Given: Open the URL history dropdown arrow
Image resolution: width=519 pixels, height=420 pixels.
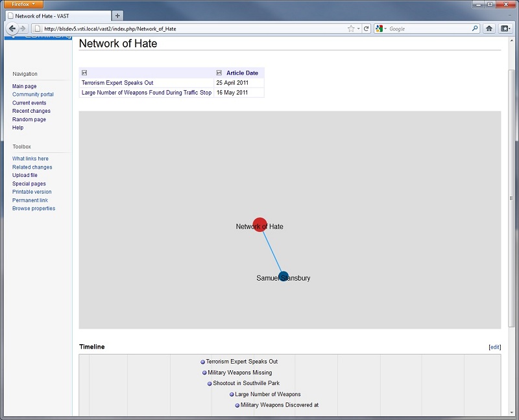Looking at the screenshot, I should coord(359,29).
